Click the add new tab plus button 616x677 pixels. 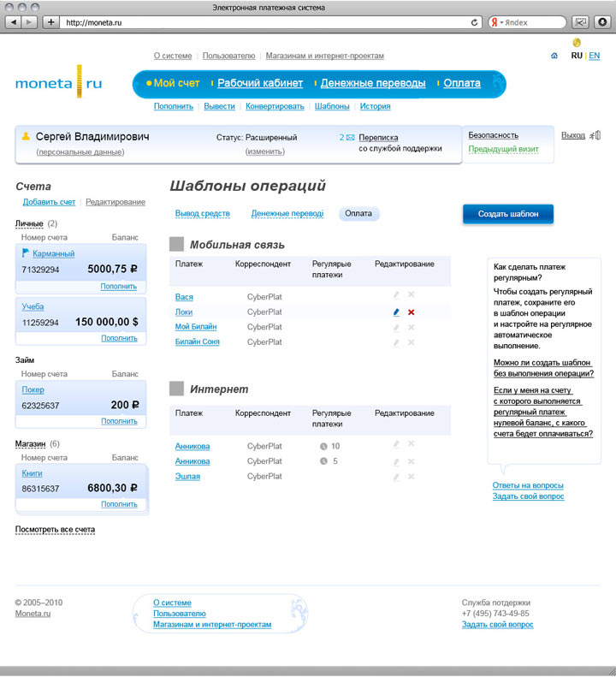click(x=50, y=22)
